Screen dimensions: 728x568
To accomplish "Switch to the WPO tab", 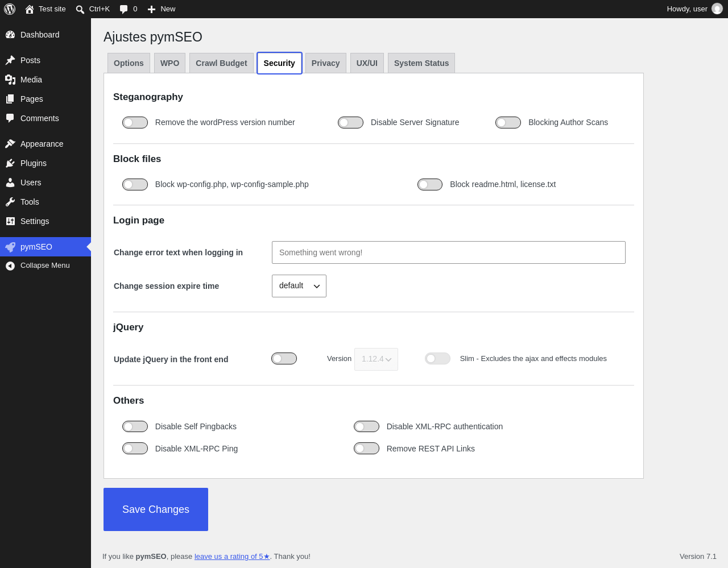I will click(169, 63).
